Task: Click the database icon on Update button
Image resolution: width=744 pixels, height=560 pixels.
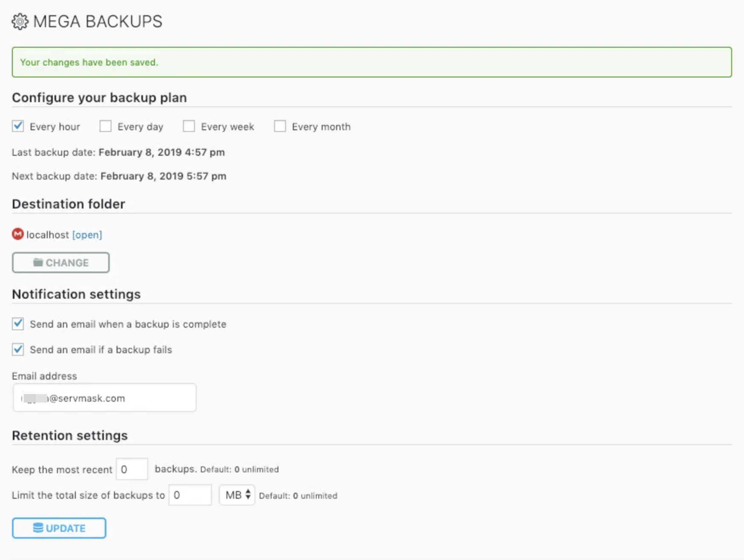Action: click(38, 528)
